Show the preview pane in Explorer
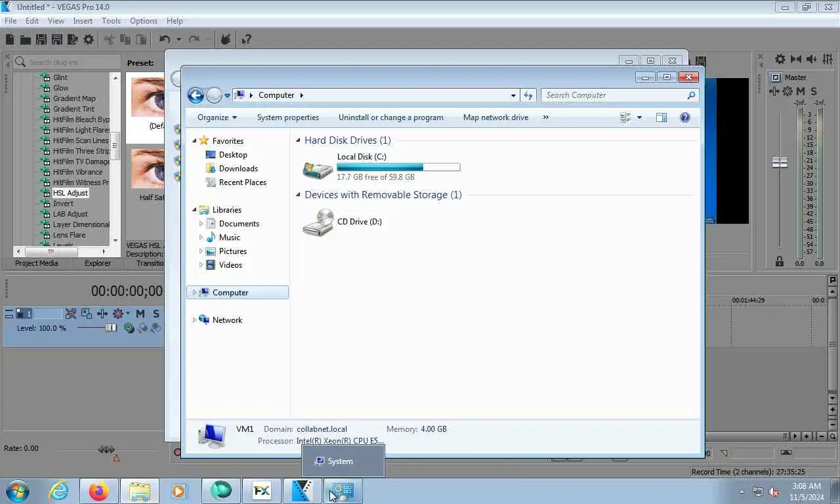 (661, 117)
